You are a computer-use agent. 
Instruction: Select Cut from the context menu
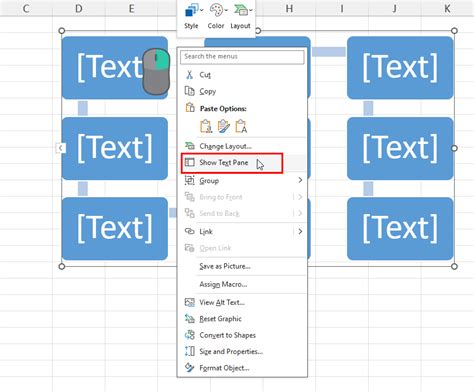click(242, 75)
